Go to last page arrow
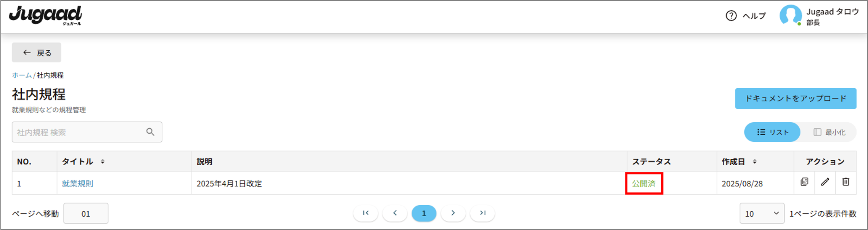Viewport: 868px width, 230px height. point(482,213)
